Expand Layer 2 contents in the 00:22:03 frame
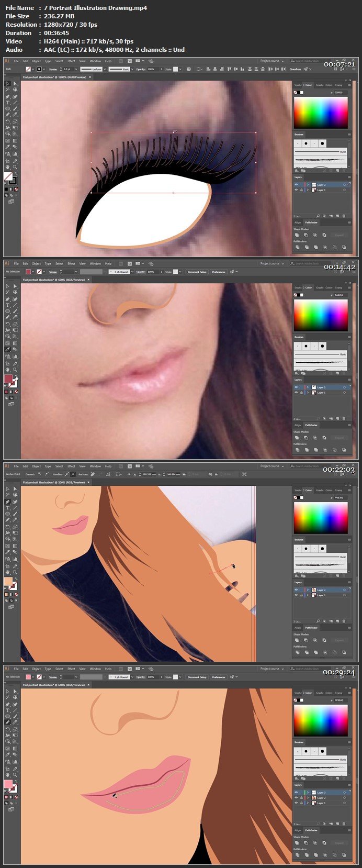The height and width of the screenshot is (868, 362). click(308, 590)
